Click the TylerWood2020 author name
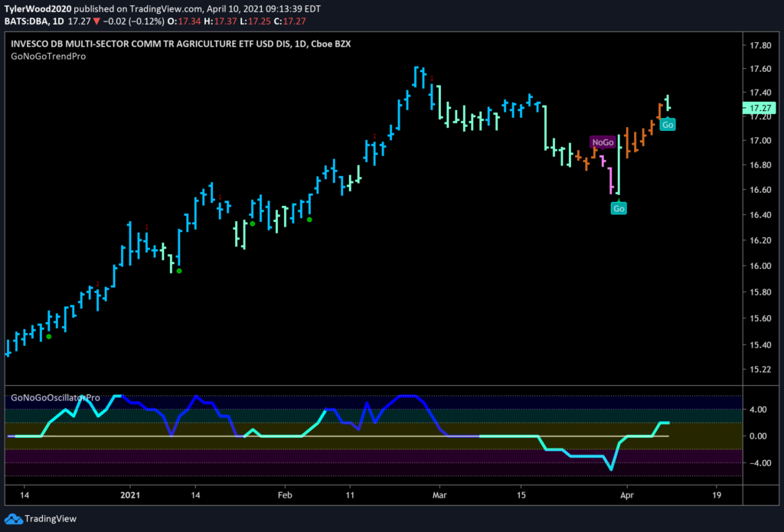 (40, 9)
